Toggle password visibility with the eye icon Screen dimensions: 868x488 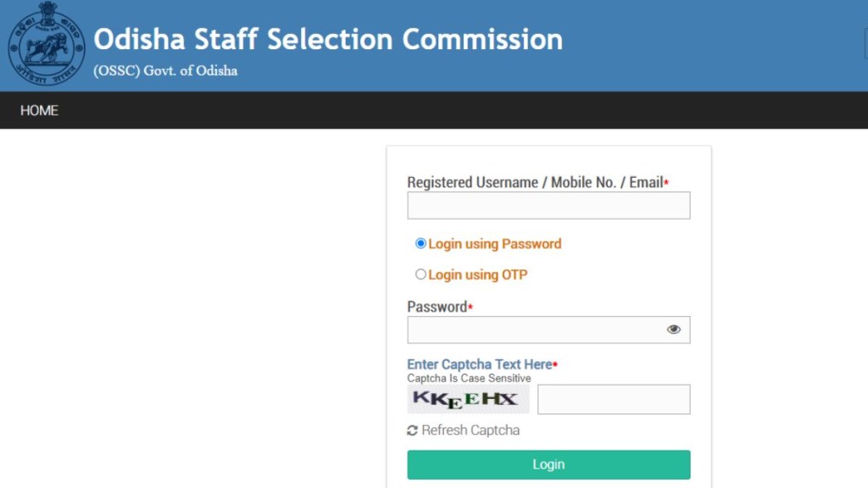[x=674, y=329]
